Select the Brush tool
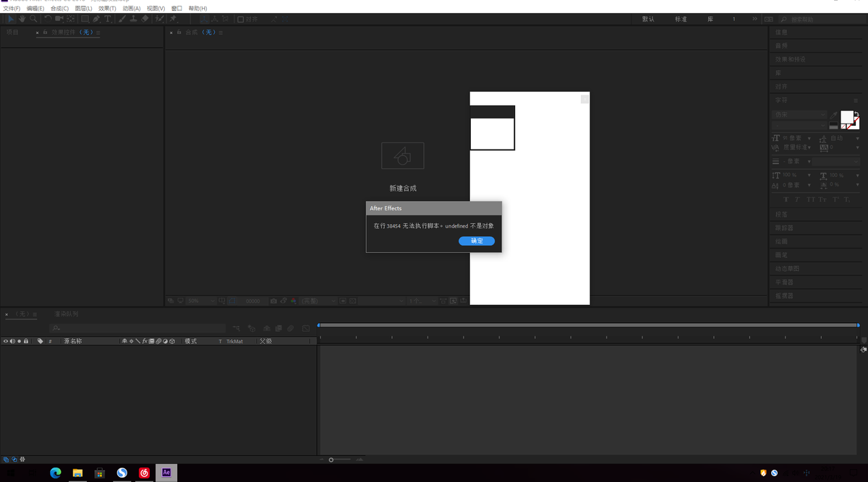868x482 pixels. [122, 19]
